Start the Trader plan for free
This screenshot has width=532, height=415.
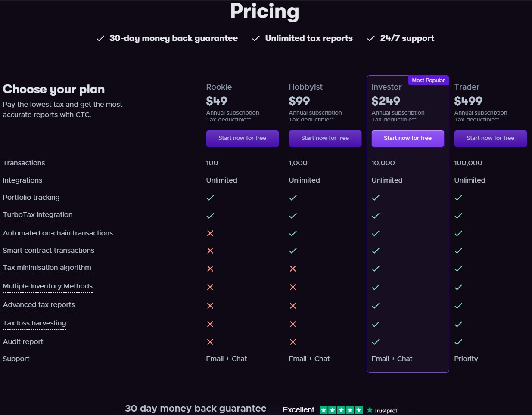click(x=490, y=138)
